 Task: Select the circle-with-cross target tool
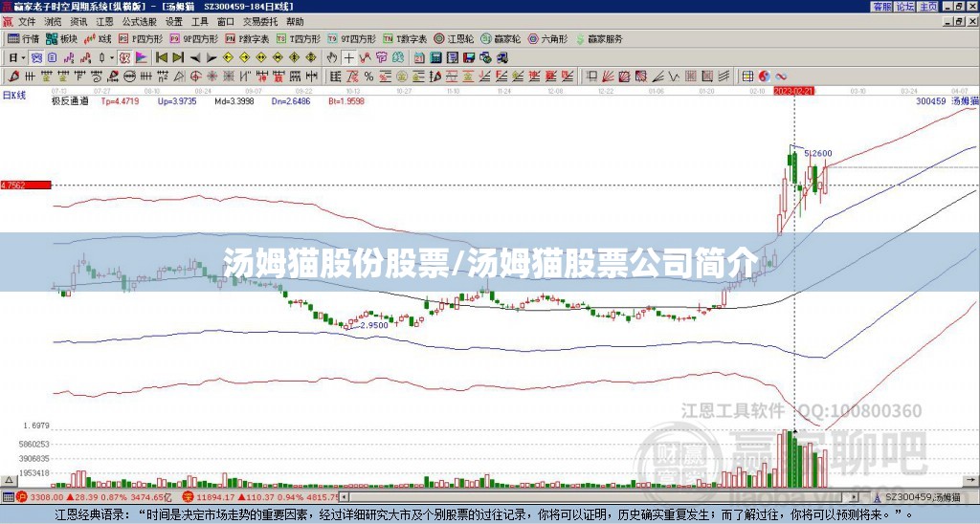pos(195,76)
